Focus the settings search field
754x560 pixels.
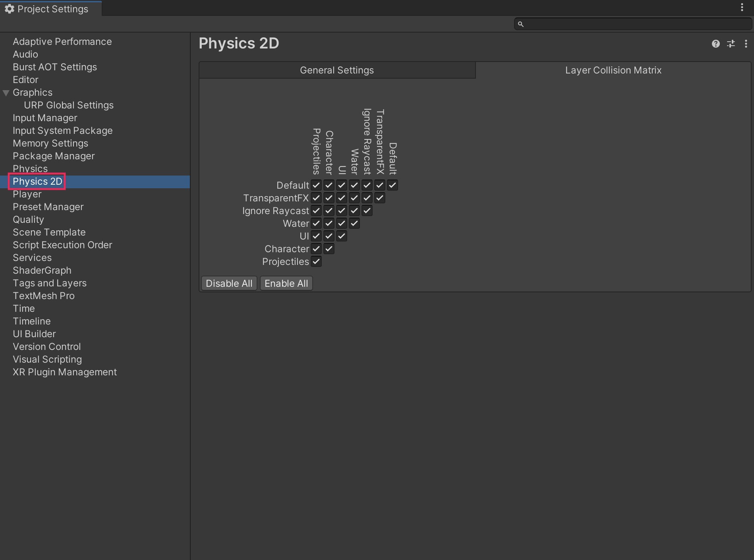pyautogui.click(x=636, y=24)
